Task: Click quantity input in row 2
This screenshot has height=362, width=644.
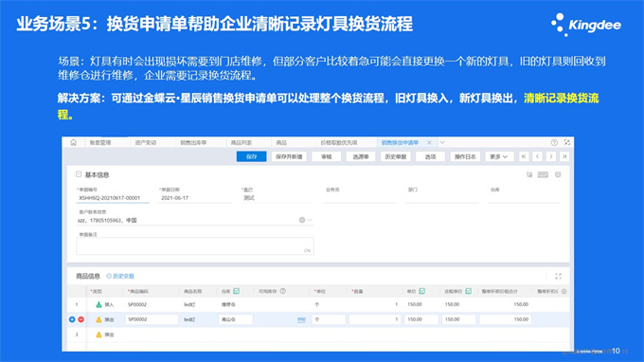Action: pyautogui.click(x=375, y=319)
